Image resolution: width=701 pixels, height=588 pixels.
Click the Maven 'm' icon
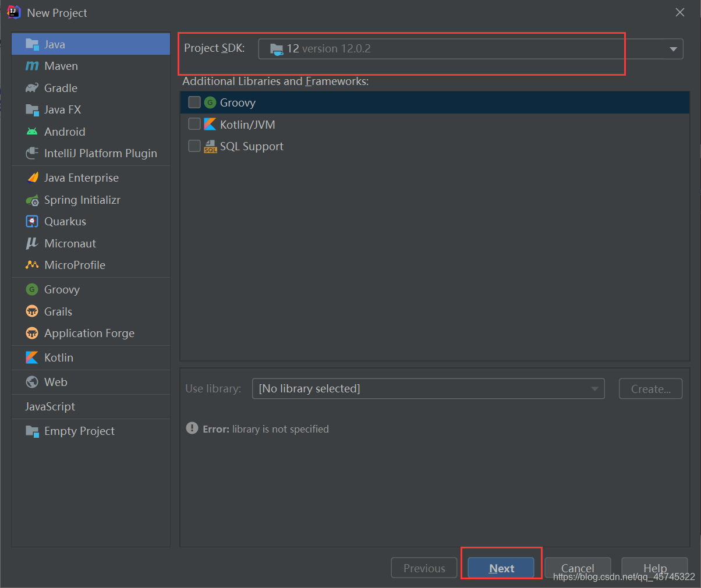(32, 66)
